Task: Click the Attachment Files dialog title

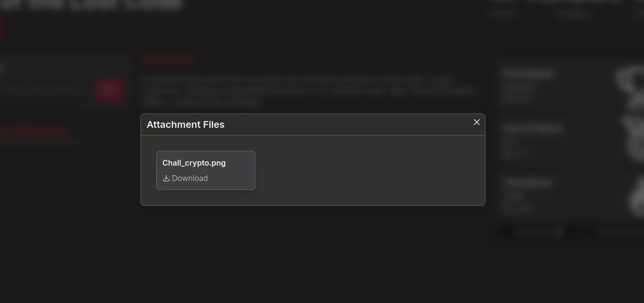Action: click(x=185, y=124)
